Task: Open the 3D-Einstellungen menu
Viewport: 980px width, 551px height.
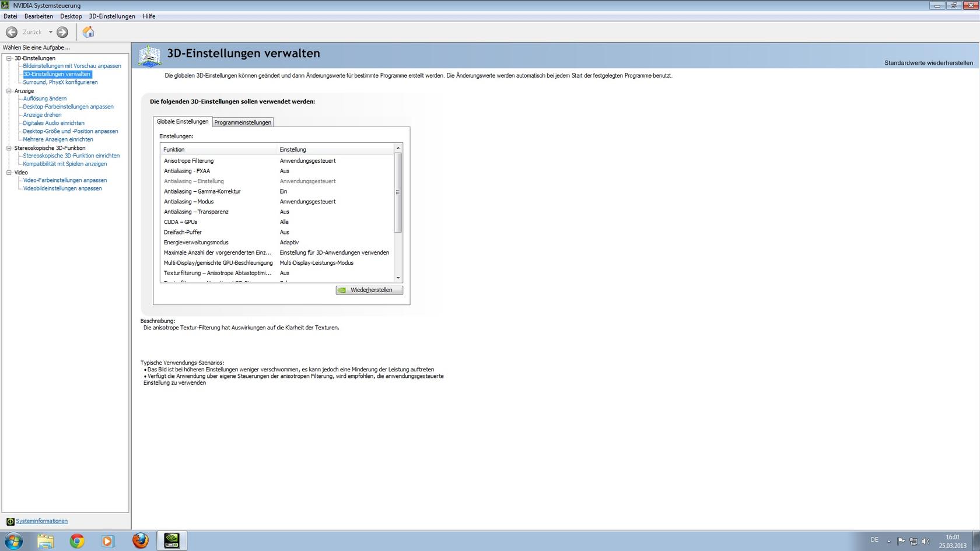Action: pyautogui.click(x=112, y=16)
